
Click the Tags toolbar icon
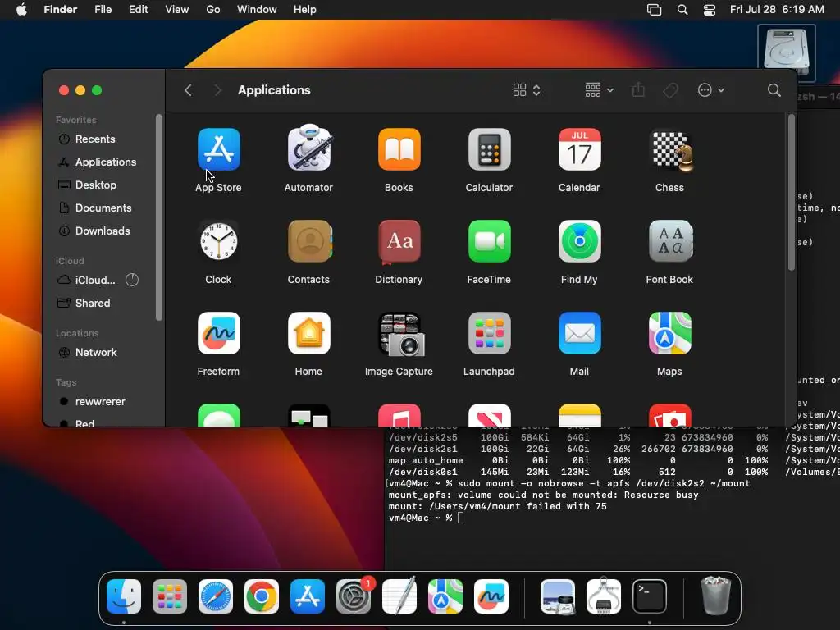[670, 90]
